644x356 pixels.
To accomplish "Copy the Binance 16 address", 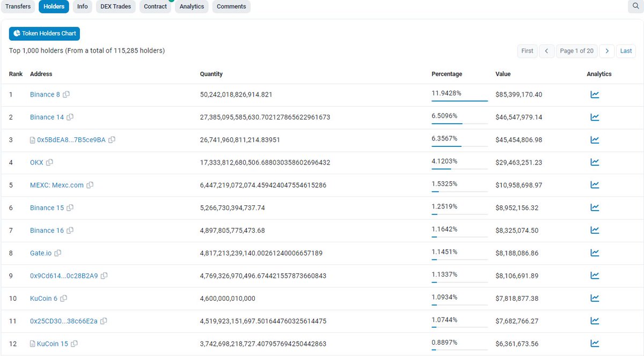I will [70, 231].
